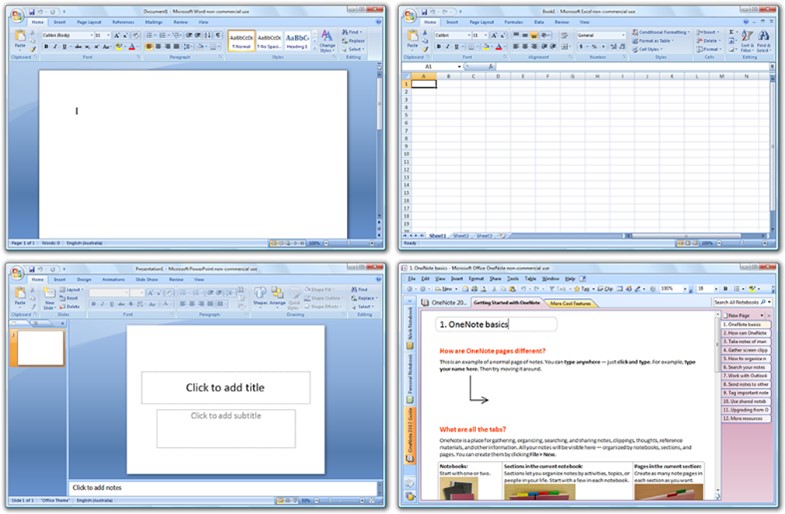Image resolution: width=785 pixels, height=514 pixels.
Task: Toggle Bold formatting in Word's ribbon
Action: [46, 46]
